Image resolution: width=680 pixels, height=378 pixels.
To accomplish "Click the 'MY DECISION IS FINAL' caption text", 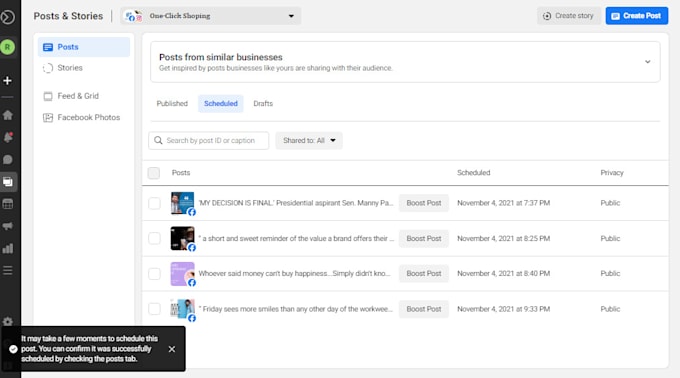I will click(296, 203).
